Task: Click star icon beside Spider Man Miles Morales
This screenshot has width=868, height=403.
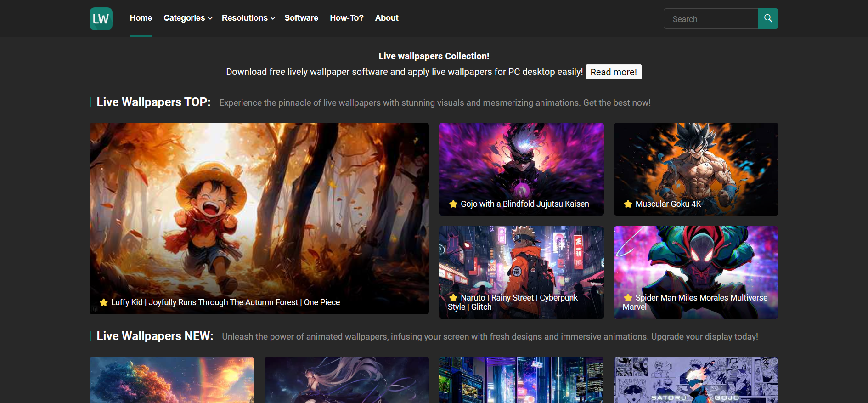Action: click(628, 298)
